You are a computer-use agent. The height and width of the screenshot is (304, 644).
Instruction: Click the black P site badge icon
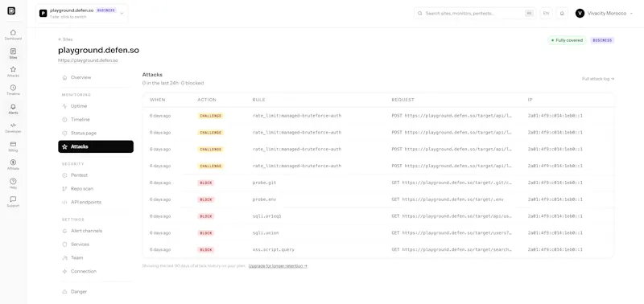click(x=43, y=13)
